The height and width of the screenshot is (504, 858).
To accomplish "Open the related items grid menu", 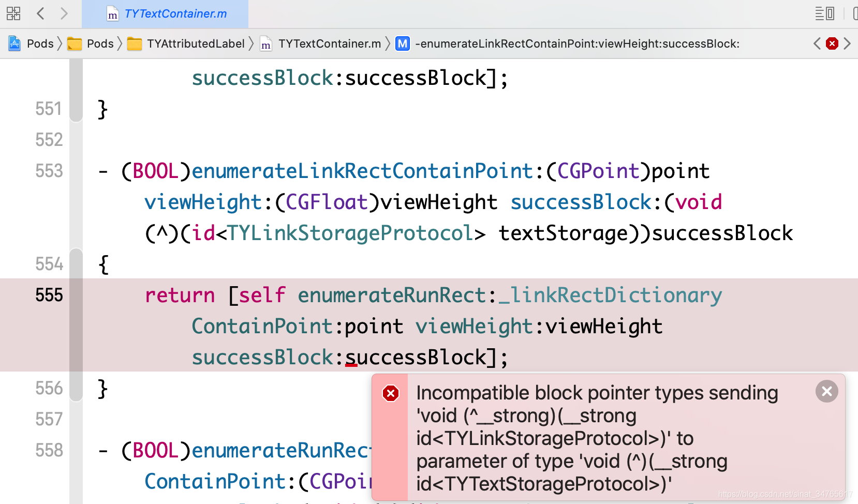I will pos(13,13).
